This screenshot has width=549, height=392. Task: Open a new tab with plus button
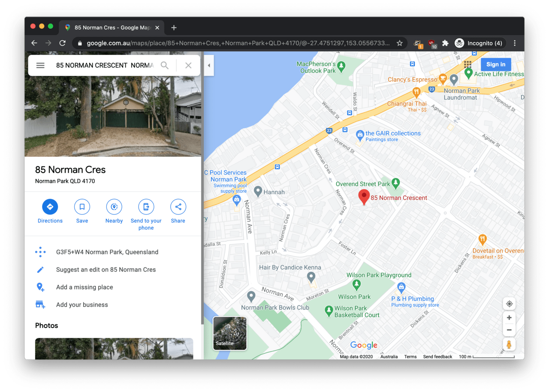pyautogui.click(x=174, y=27)
